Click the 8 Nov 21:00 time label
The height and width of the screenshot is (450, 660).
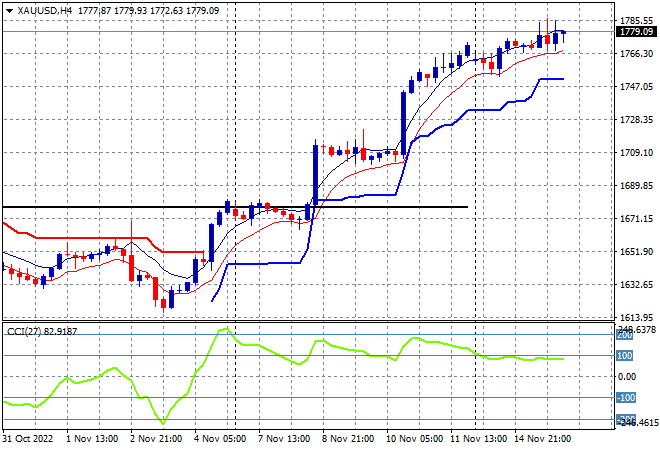point(348,439)
